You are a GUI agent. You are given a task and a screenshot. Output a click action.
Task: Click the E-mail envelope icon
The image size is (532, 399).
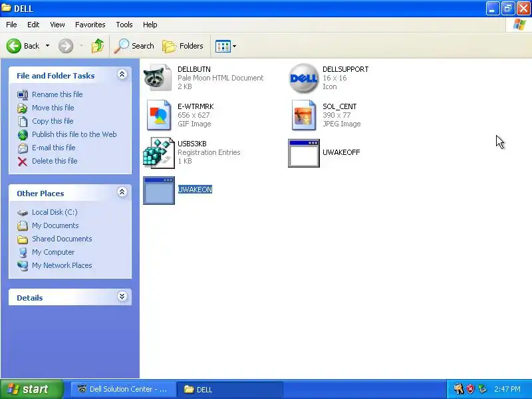[x=23, y=148]
